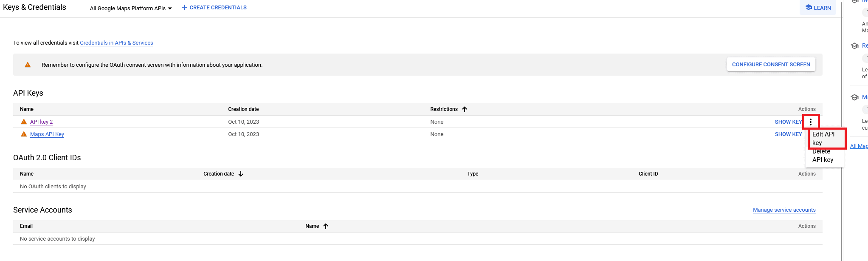Viewport: 868px width, 261px height.
Task: Click the No OAuth clients to display text
Action: coord(53,187)
